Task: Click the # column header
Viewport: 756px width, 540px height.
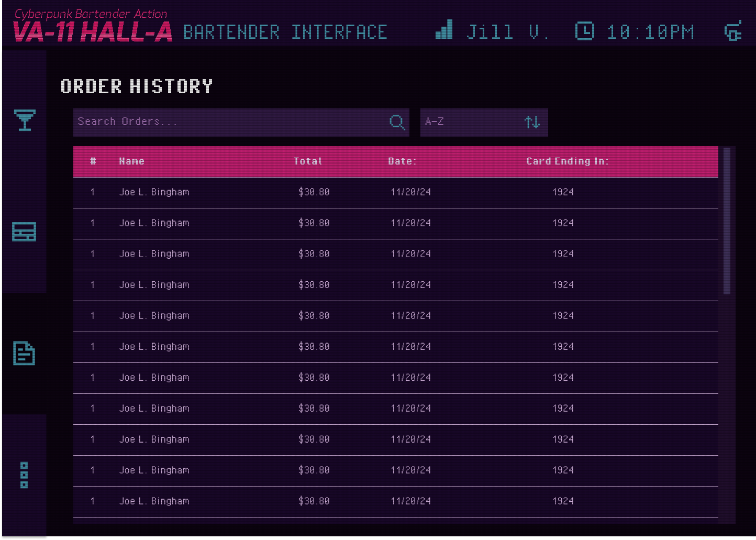Action: click(x=93, y=161)
